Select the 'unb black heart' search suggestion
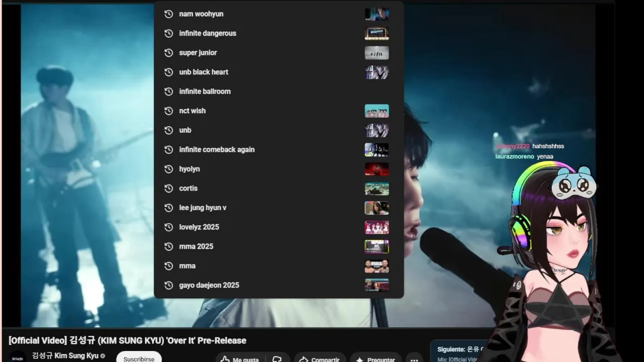 [x=279, y=72]
